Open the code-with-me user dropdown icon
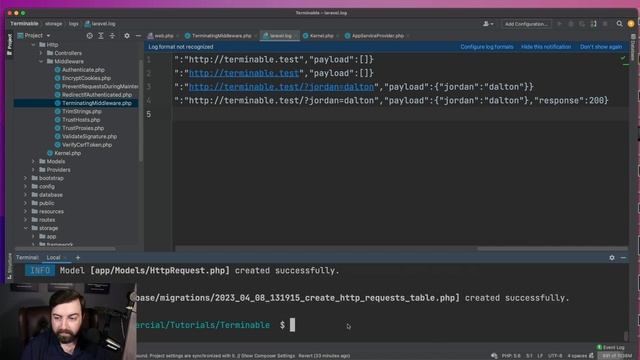640x360 pixels. click(x=488, y=24)
